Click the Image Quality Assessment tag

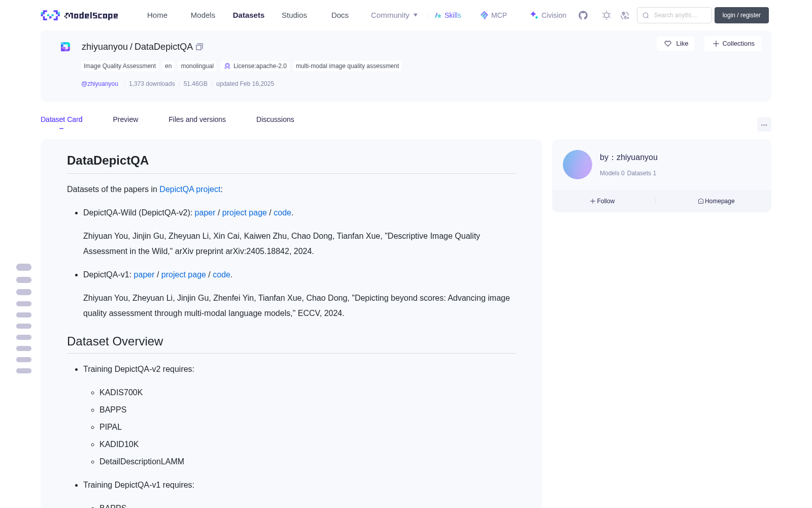(120, 66)
